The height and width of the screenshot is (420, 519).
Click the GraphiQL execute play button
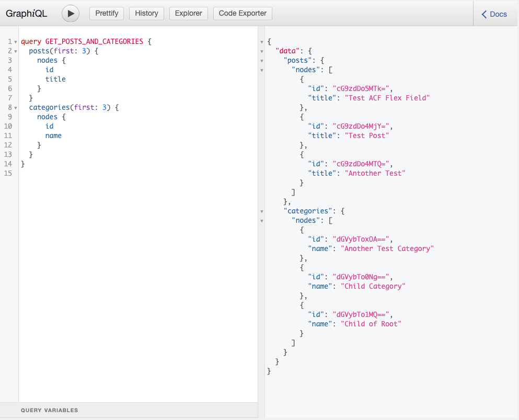[x=71, y=14]
